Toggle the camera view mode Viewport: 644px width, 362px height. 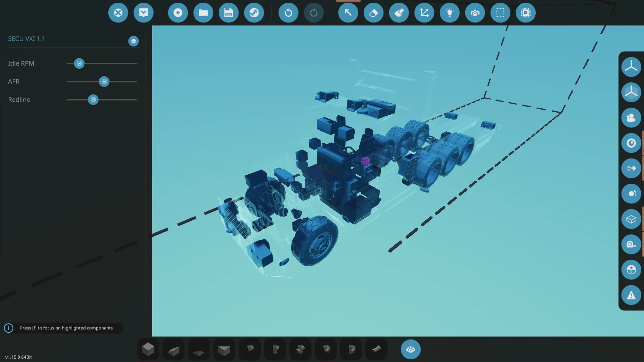[x=631, y=118]
